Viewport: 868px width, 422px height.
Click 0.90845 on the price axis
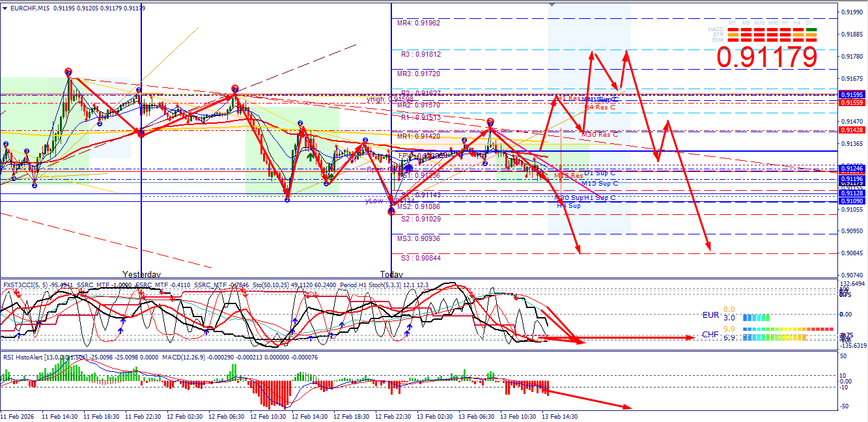pos(852,253)
